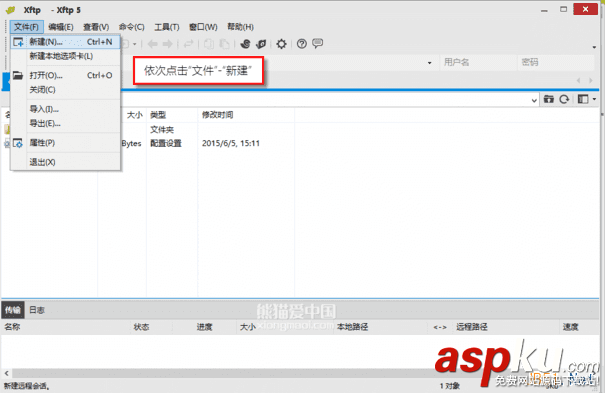Choose 打开(O)... from the File menu

click(66, 75)
